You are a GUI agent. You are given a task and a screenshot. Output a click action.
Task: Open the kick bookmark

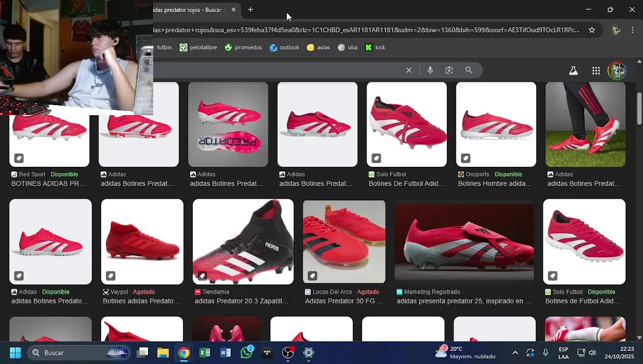(375, 48)
